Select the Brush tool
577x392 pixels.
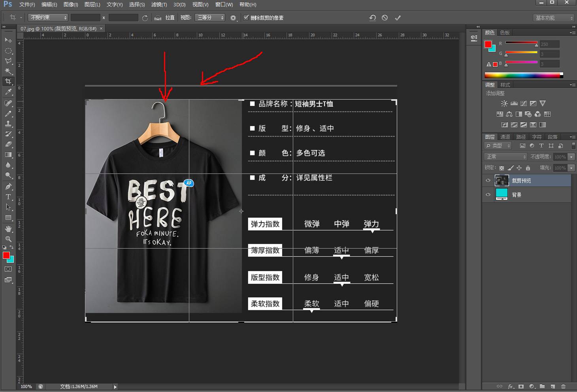[8, 113]
